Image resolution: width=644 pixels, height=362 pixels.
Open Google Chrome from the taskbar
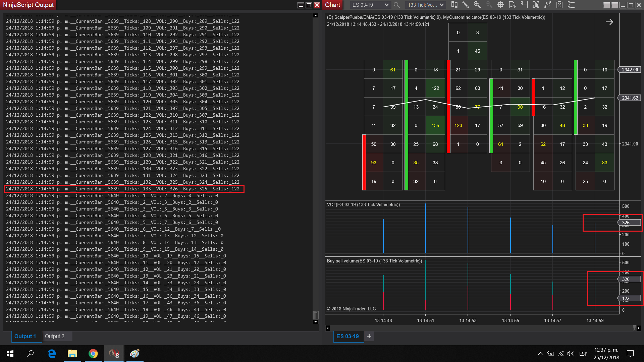coord(93,354)
